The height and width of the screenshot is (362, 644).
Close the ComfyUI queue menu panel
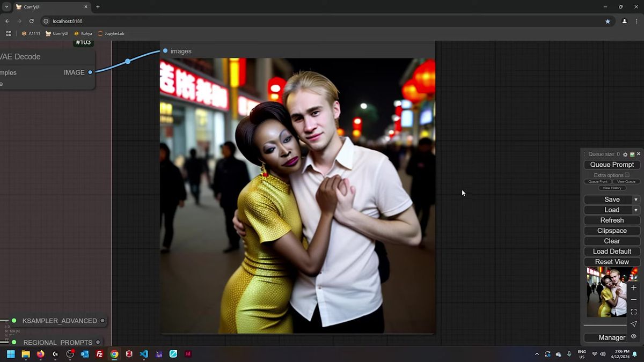(639, 154)
